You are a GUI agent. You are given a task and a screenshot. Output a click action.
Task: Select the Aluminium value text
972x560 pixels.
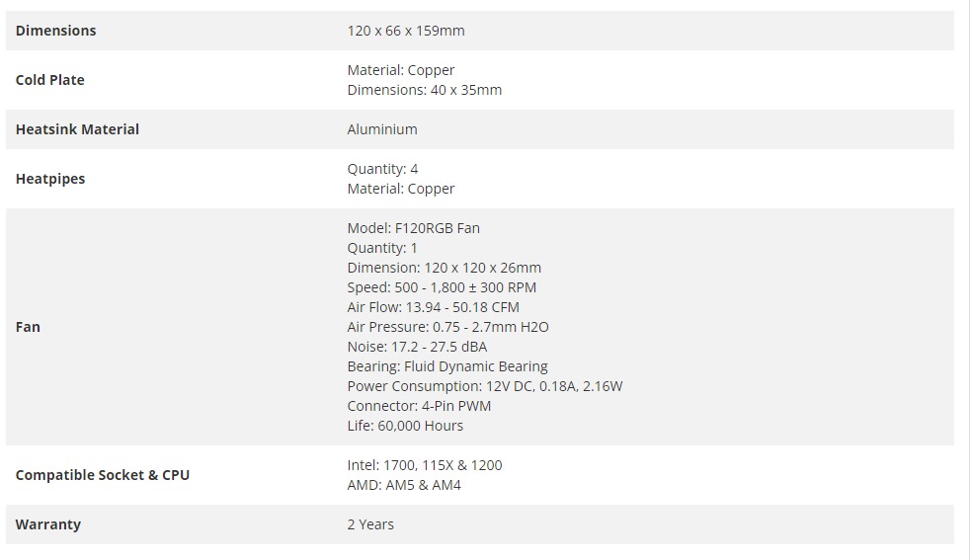pos(381,129)
